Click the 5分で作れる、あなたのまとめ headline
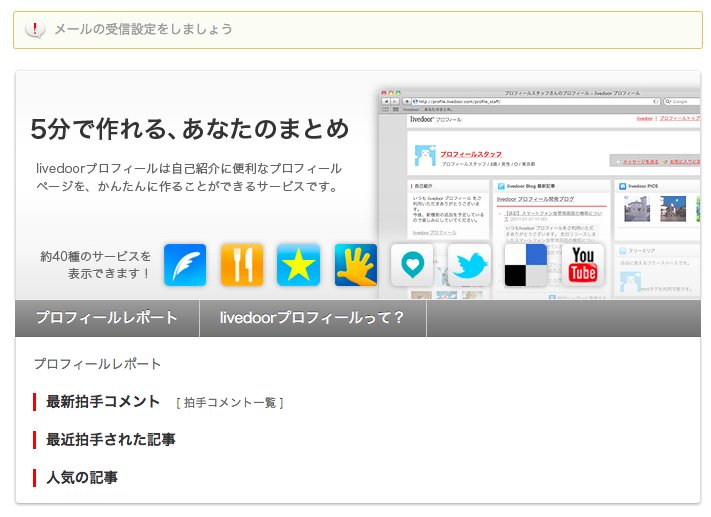 point(190,129)
